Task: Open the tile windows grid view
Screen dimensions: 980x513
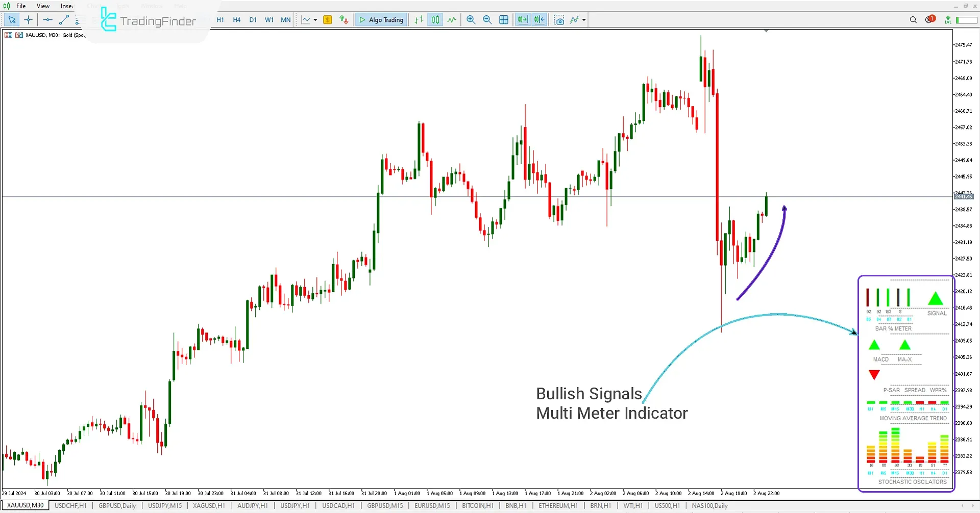Action: pos(504,20)
